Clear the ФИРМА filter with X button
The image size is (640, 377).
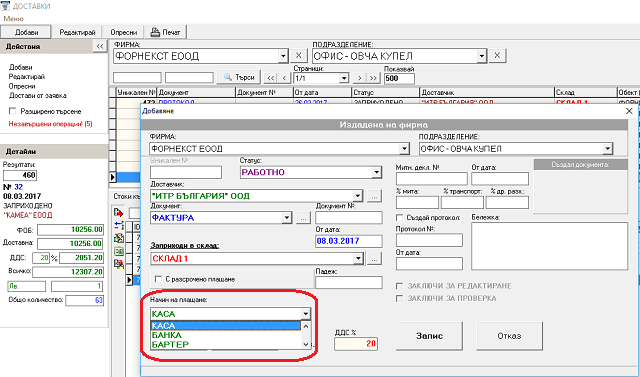coord(298,55)
